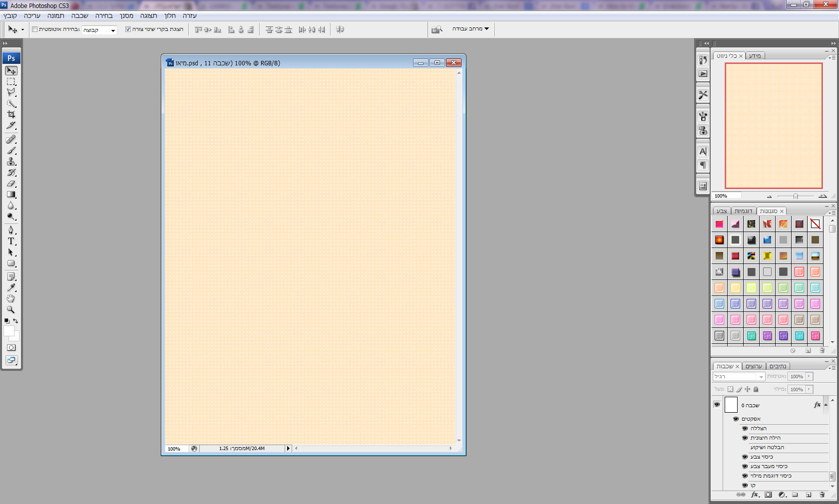Open the עזרה menu
839x504 pixels.
click(190, 16)
